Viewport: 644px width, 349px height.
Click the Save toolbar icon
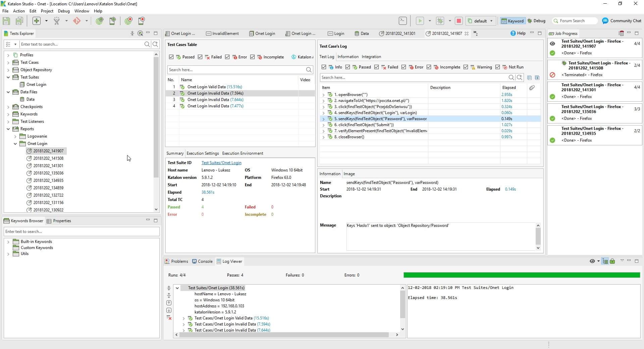coord(6,21)
